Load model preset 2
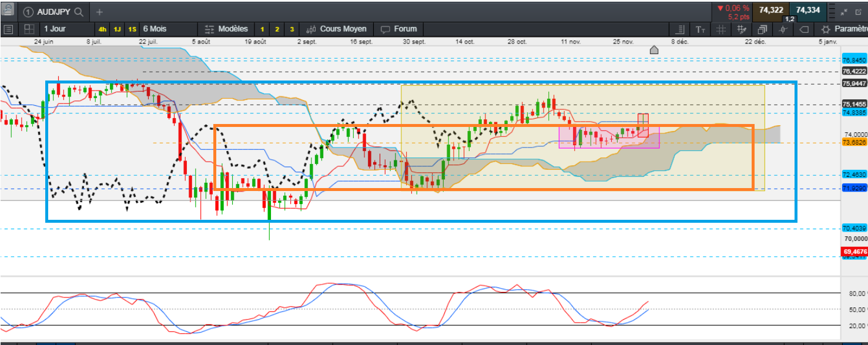Viewport: 868px width, 345px height. pyautogui.click(x=277, y=29)
